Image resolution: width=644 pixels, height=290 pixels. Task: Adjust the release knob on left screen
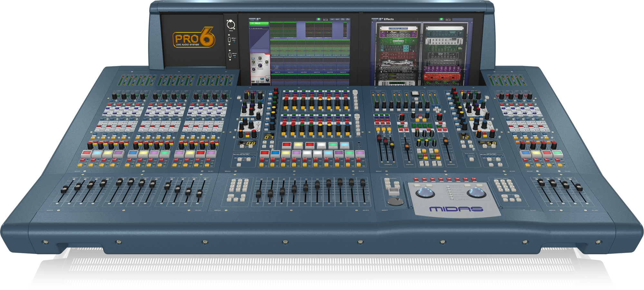pos(260,58)
